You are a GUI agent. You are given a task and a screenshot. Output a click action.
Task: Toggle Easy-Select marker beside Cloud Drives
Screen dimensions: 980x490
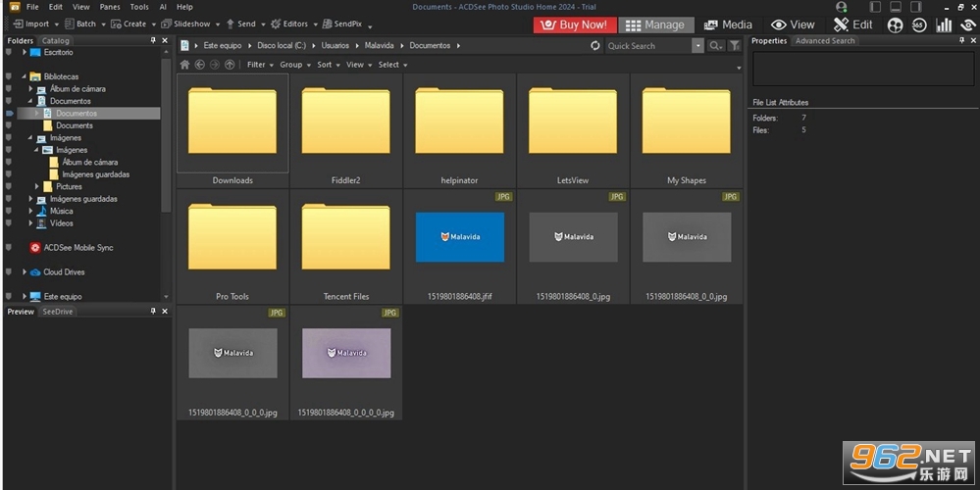pos(9,272)
